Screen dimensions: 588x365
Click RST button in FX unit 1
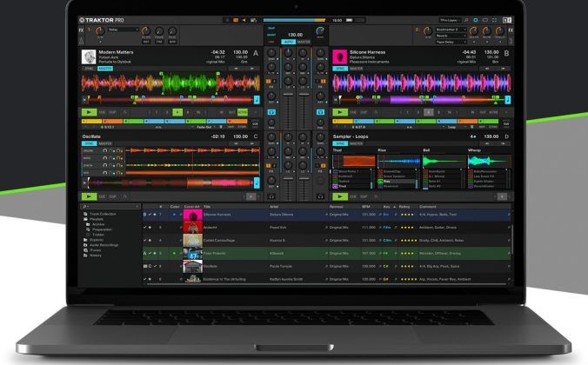tap(146, 42)
